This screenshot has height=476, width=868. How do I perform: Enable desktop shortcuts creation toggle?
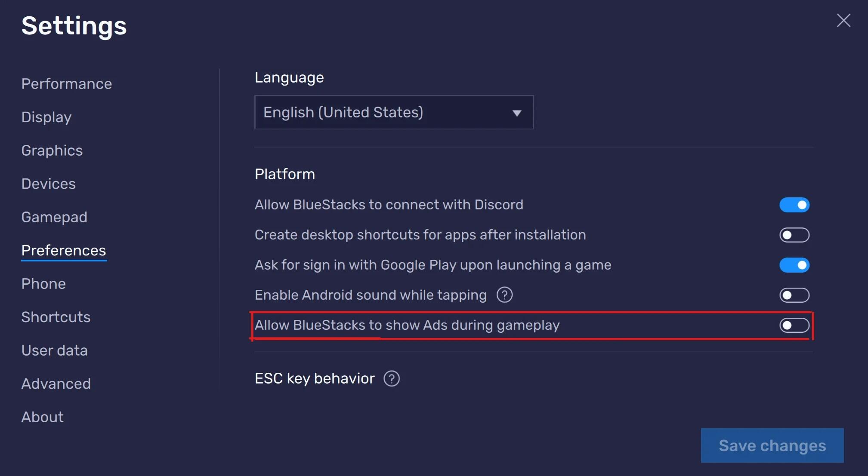coord(794,235)
